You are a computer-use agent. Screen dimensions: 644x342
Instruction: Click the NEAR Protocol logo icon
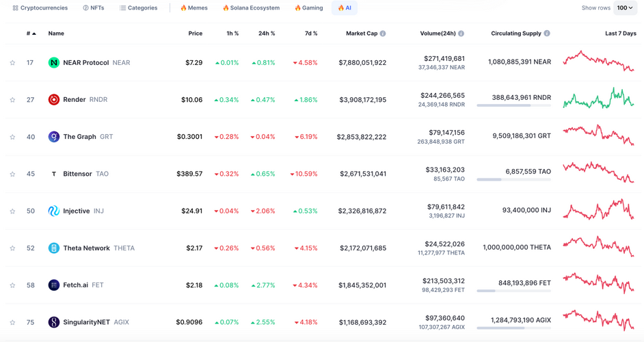click(53, 63)
